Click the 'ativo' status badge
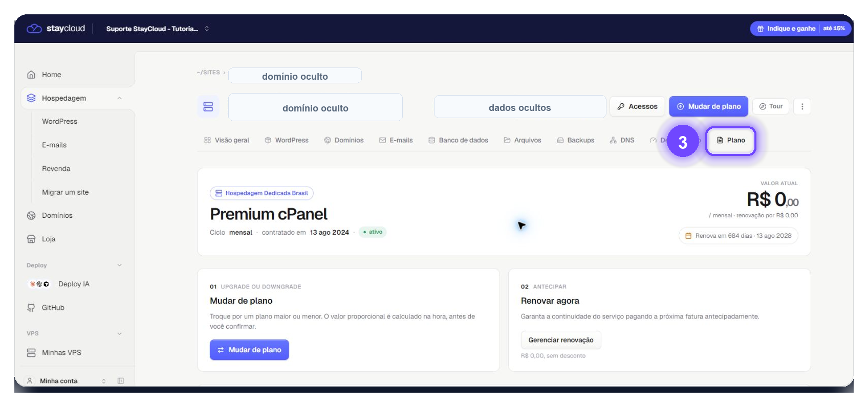The width and height of the screenshot is (868, 407). (x=373, y=232)
